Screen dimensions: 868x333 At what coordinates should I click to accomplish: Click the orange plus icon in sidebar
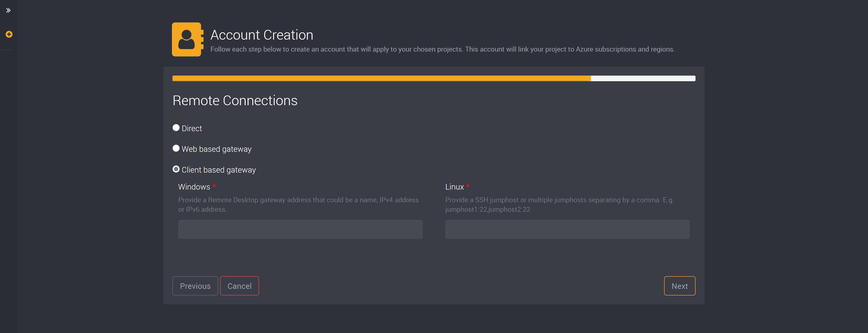9,34
